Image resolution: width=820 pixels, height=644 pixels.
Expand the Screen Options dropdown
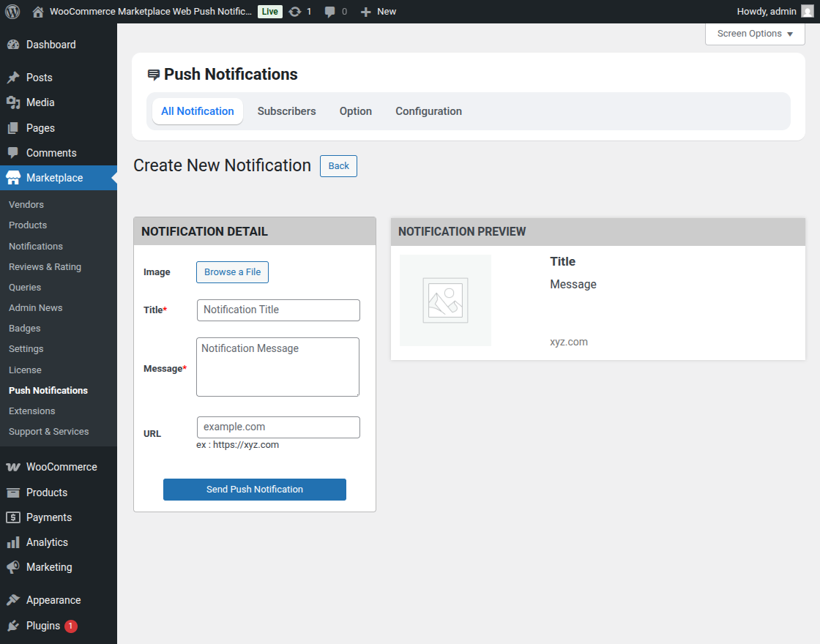click(754, 34)
